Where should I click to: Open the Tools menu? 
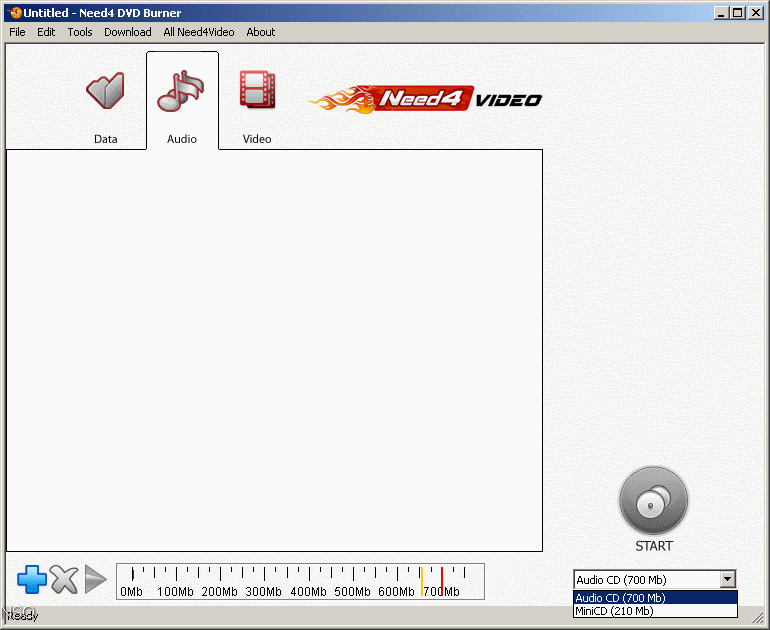(x=80, y=32)
